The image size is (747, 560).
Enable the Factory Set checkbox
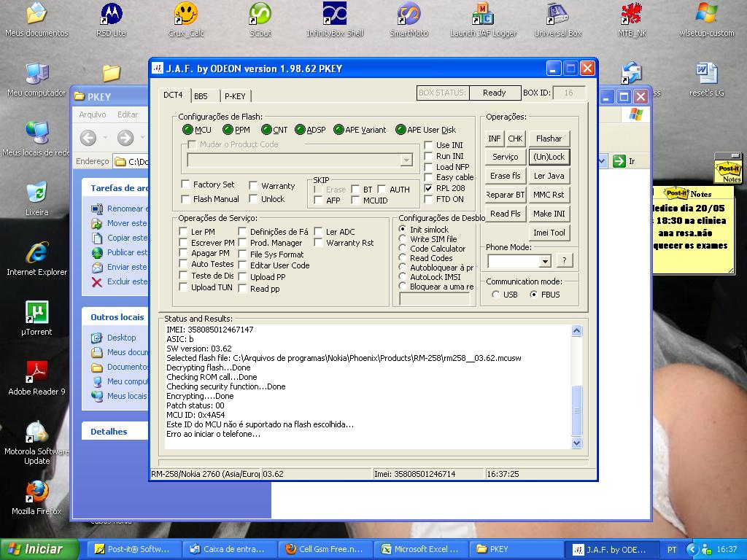pos(185,184)
